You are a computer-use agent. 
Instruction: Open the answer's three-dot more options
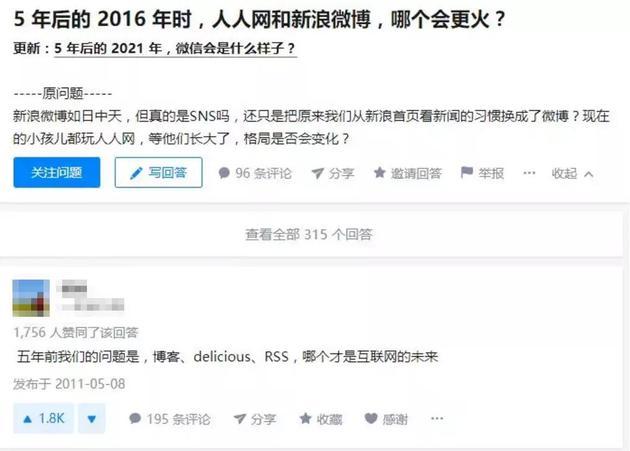pos(437,418)
